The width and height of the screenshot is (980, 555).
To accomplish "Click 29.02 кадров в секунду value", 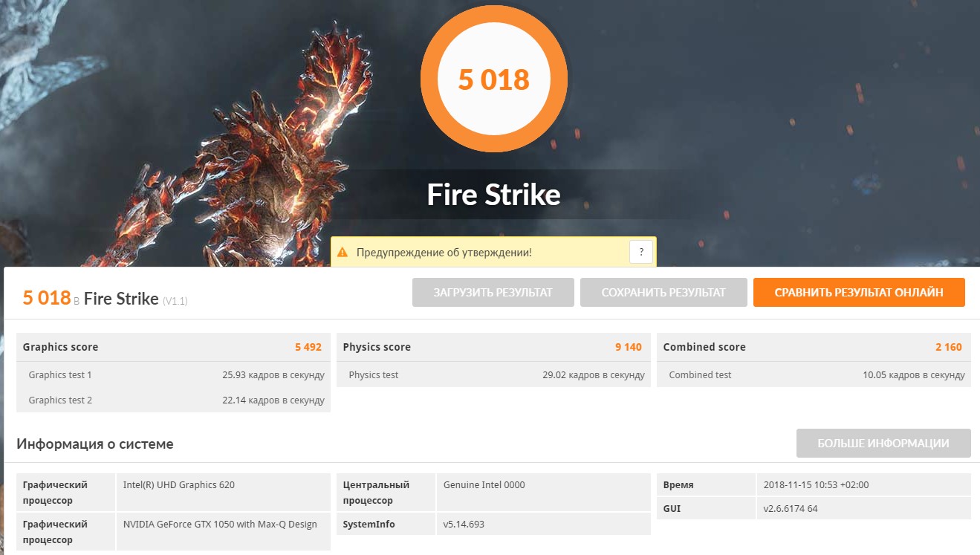I will click(x=594, y=375).
